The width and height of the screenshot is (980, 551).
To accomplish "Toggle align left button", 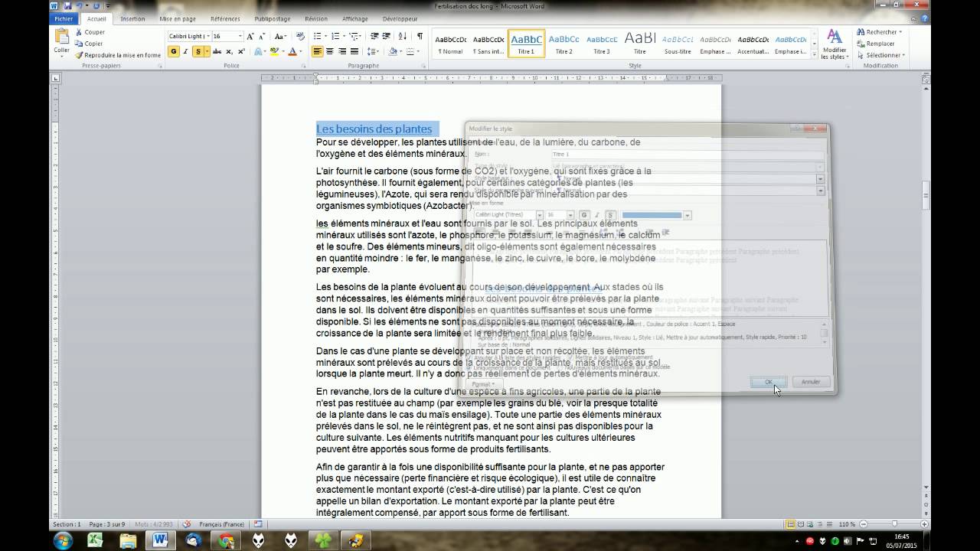I will 317,51.
